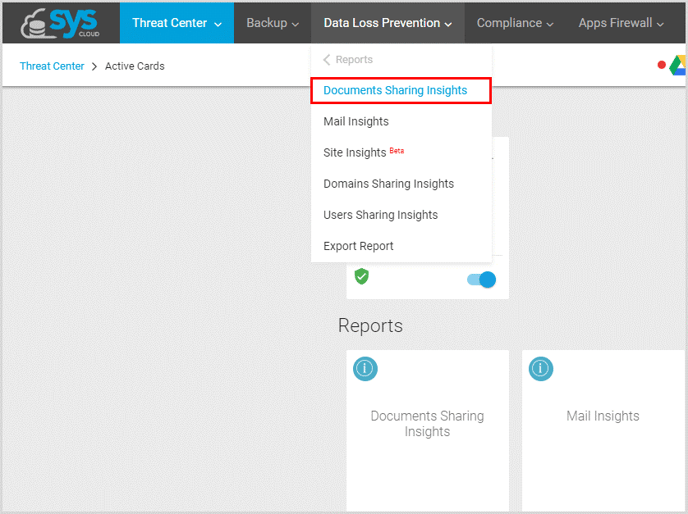Click the Google Drive icon
688x514 pixels.
(678, 65)
